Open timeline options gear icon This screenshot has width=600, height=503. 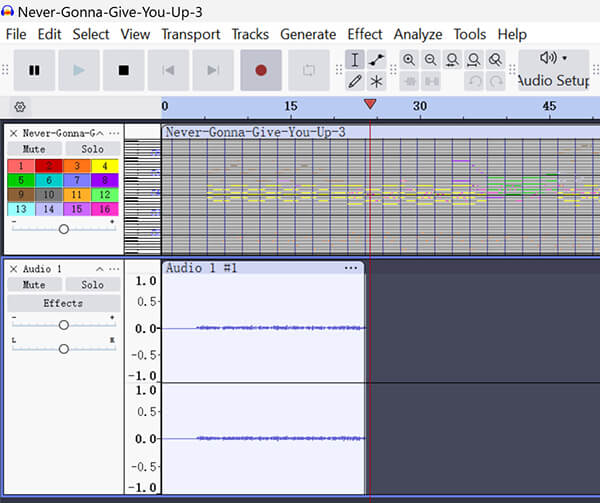click(x=20, y=107)
